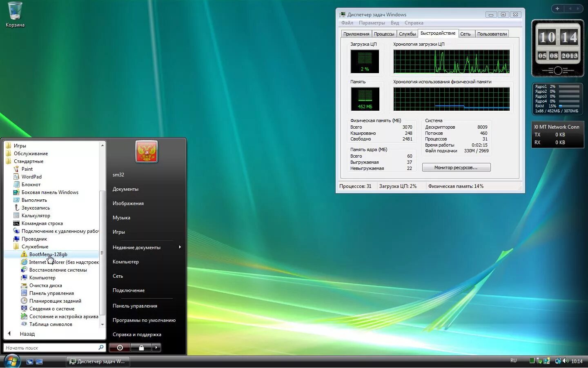Click Назад to return to the Start menu
This screenshot has height=368, width=588.
click(27, 334)
